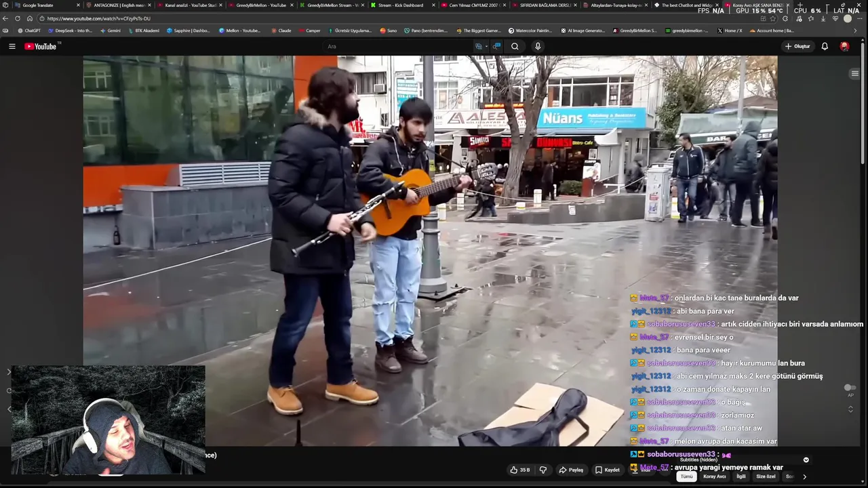
Task: Switch to SIFIRDAN BAĞLAMA DERSLERİ tab
Action: [544, 5]
